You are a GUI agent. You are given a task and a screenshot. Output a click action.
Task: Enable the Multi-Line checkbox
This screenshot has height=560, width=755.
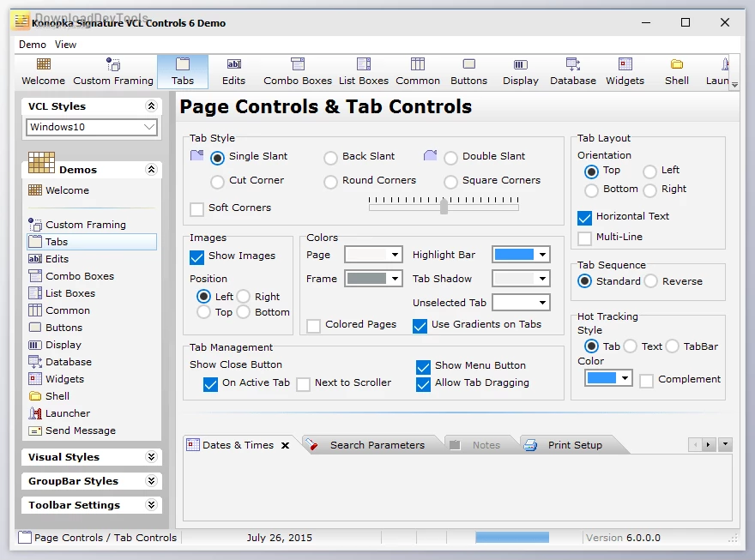pos(584,238)
